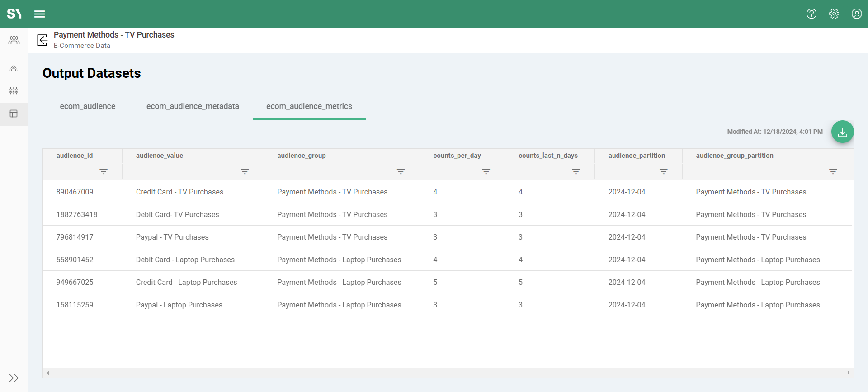This screenshot has height=392, width=868.
Task: Open the user account profile icon
Action: pos(856,14)
